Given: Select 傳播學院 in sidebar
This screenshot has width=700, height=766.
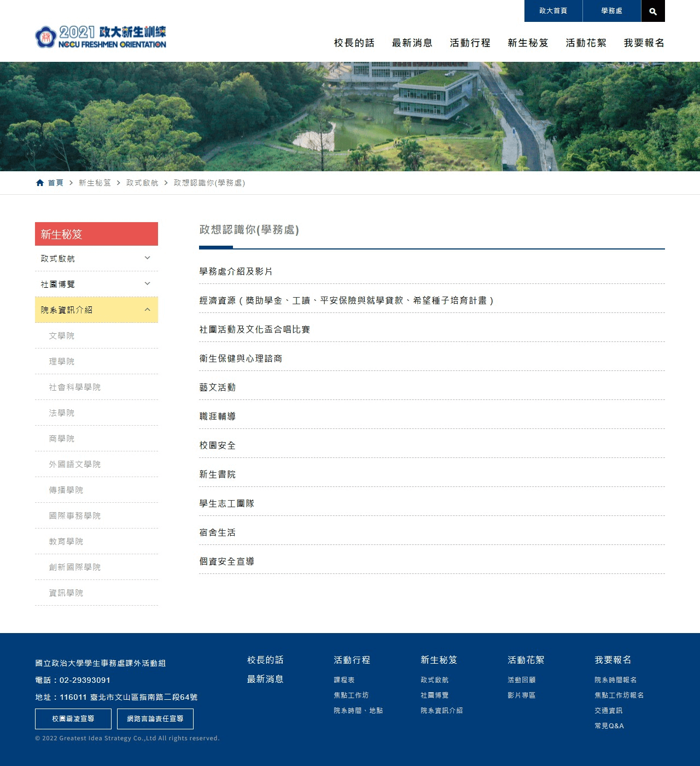Looking at the screenshot, I should point(96,490).
